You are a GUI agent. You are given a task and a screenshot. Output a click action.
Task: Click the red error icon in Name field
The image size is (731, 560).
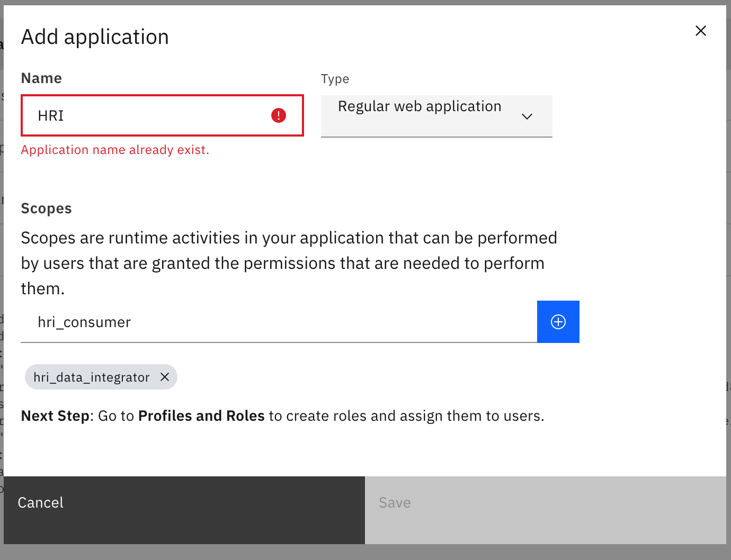pyautogui.click(x=279, y=115)
